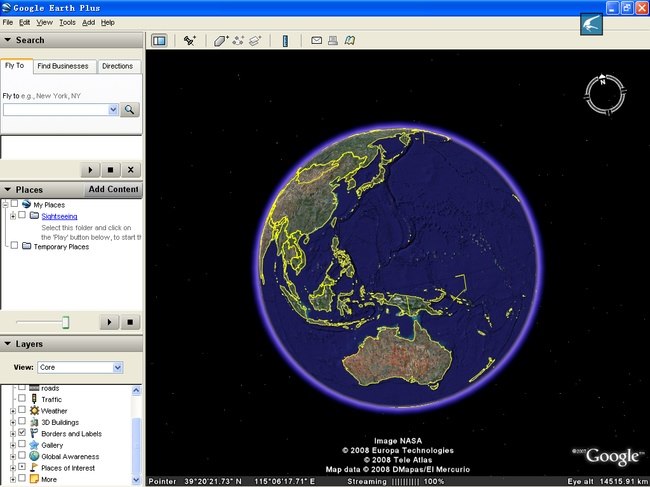The width and height of the screenshot is (650, 487).
Task: Expand the Weather layer node
Action: (13, 411)
